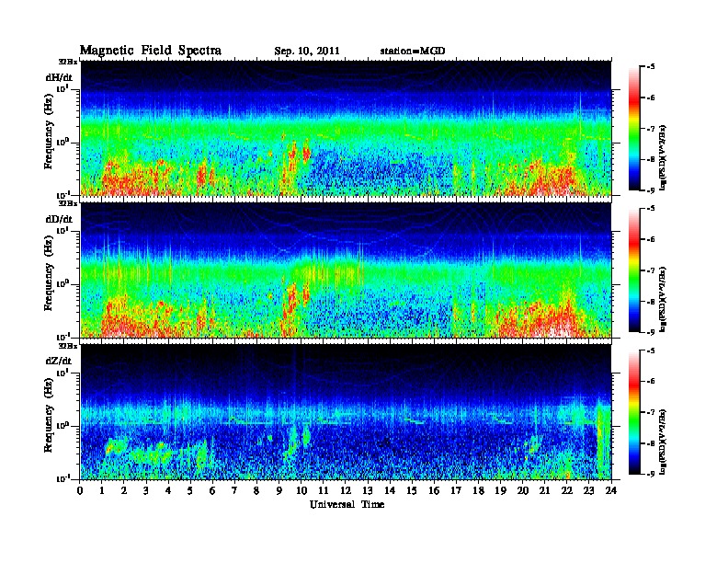Click hour "24" on the time axis
This screenshot has width=728, height=563.
point(611,490)
